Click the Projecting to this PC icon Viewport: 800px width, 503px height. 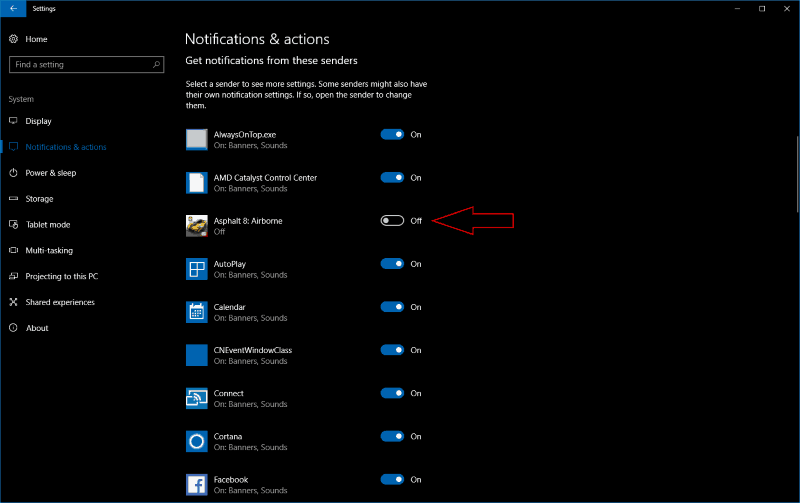coord(14,276)
